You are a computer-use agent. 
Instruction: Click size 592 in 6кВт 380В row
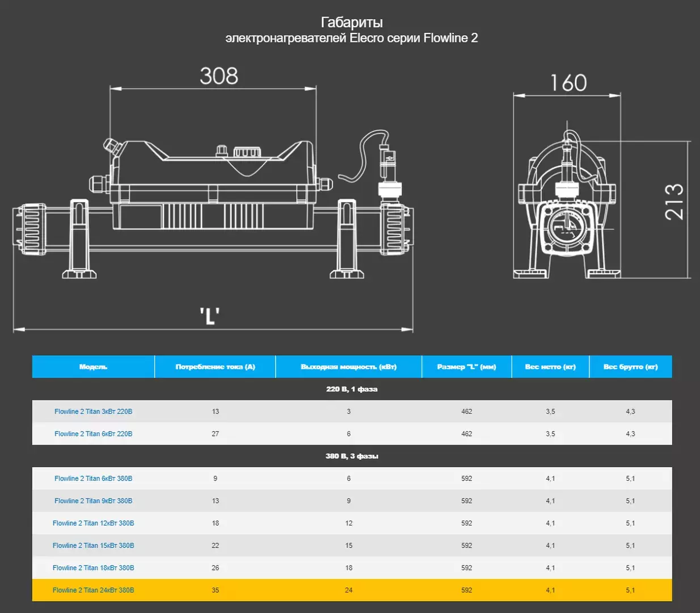click(466, 478)
